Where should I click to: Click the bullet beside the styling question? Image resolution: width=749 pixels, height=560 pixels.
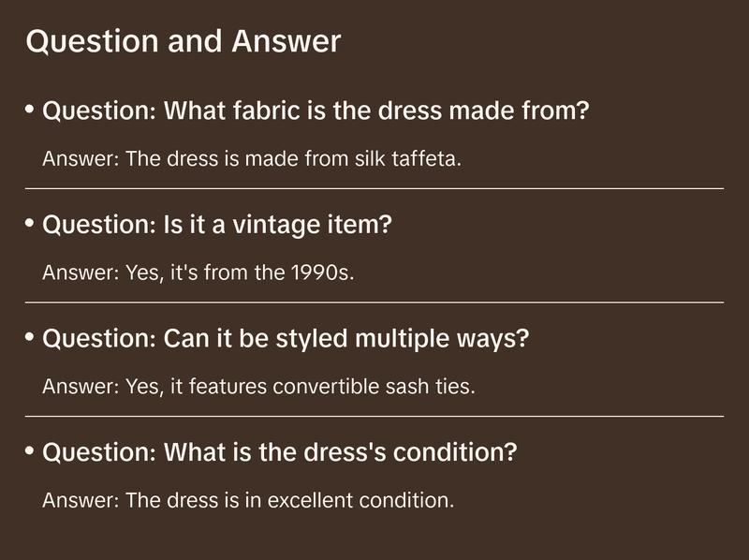coord(30,337)
